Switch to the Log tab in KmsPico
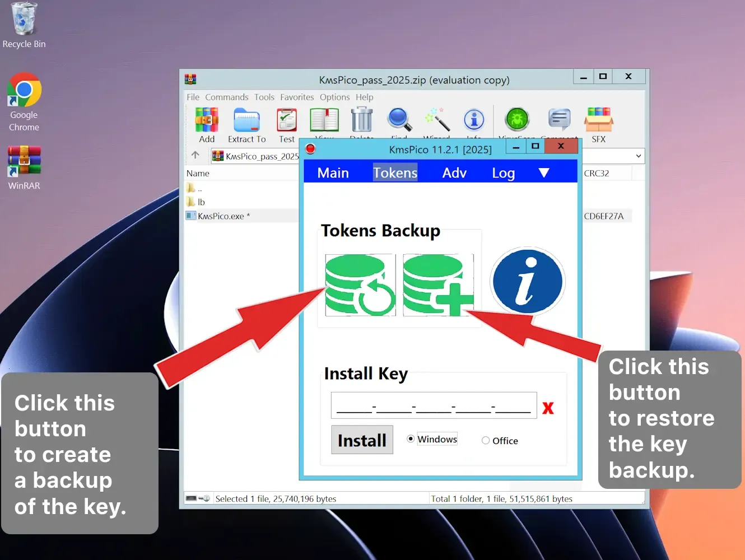This screenshot has height=560, width=745. point(502,172)
